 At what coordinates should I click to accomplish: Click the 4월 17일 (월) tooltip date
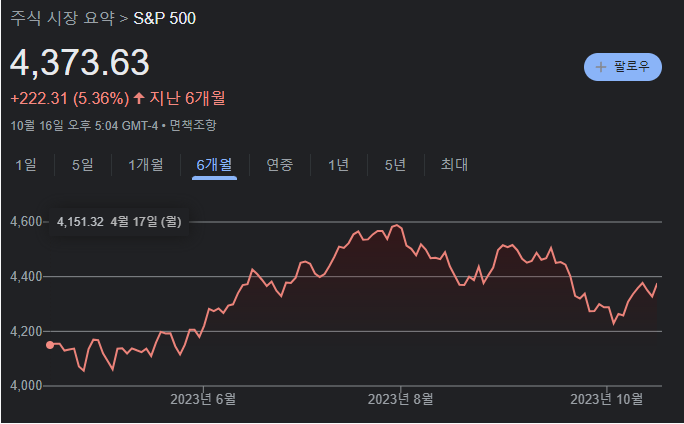point(146,222)
